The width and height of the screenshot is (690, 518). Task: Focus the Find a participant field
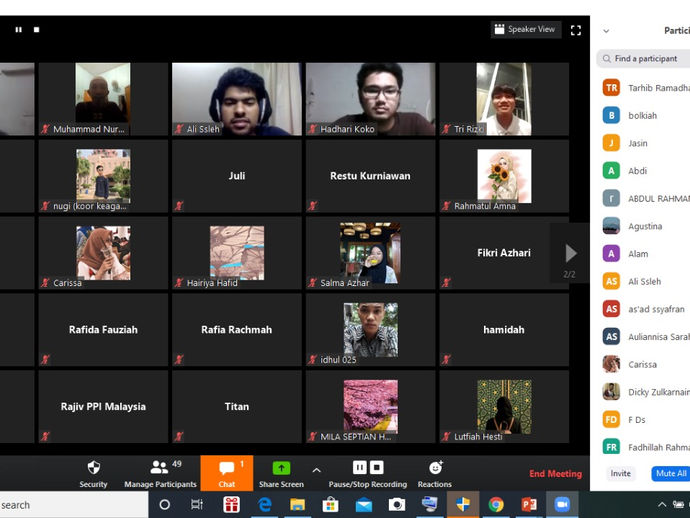tap(643, 59)
